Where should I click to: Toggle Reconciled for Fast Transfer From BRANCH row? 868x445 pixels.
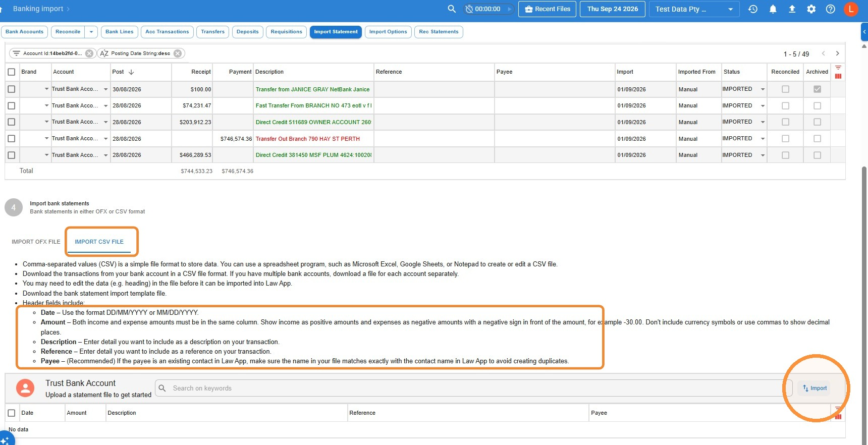(x=785, y=106)
